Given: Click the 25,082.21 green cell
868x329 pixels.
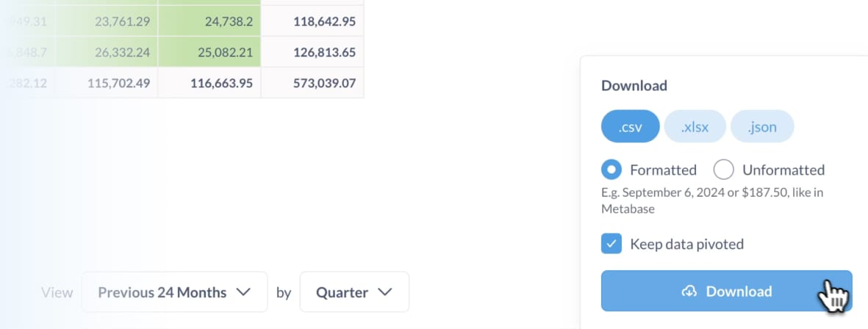Looking at the screenshot, I should pyautogui.click(x=209, y=52).
